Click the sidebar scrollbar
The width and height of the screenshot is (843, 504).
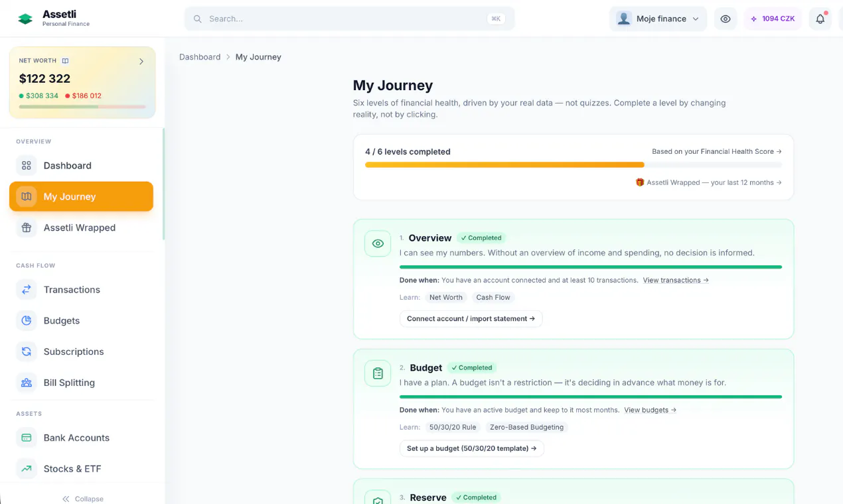coord(163,184)
